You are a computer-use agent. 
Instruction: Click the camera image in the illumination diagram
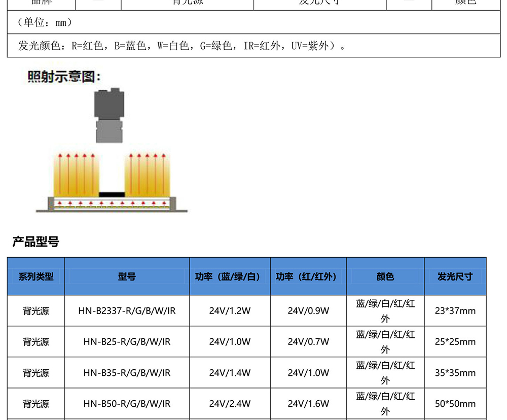click(110, 116)
